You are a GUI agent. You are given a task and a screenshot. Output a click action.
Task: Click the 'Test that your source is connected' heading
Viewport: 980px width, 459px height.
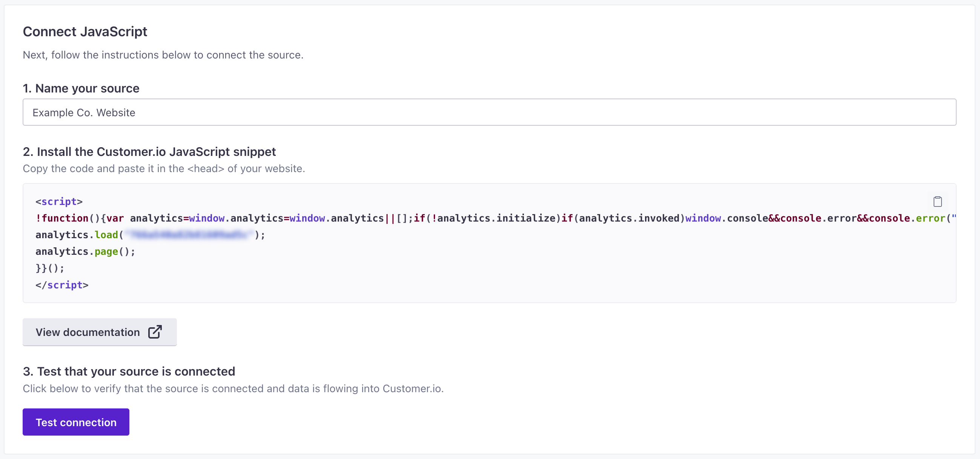(129, 371)
